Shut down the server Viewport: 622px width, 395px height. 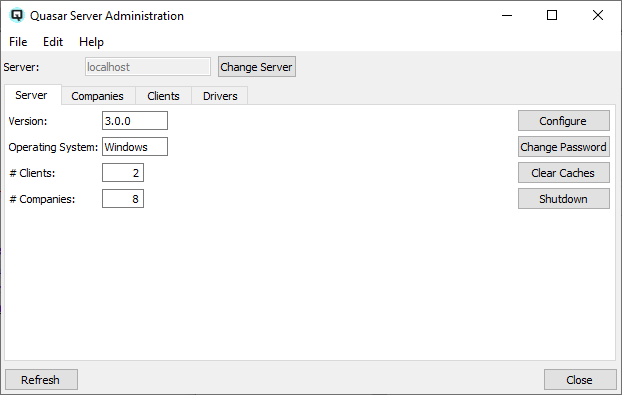[x=564, y=198]
